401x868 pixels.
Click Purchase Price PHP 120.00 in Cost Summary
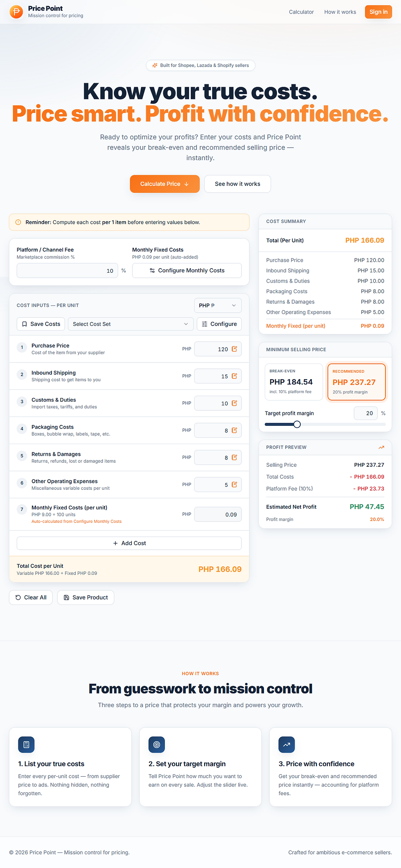click(369, 260)
